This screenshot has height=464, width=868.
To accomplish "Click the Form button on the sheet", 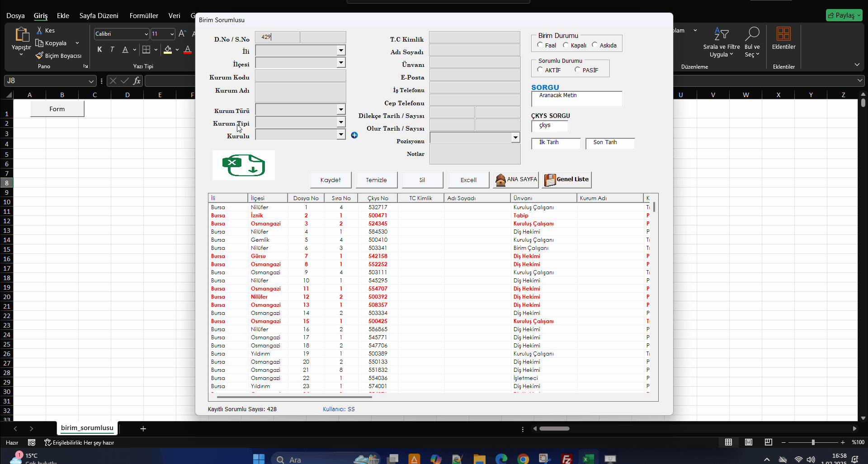I will tap(57, 109).
